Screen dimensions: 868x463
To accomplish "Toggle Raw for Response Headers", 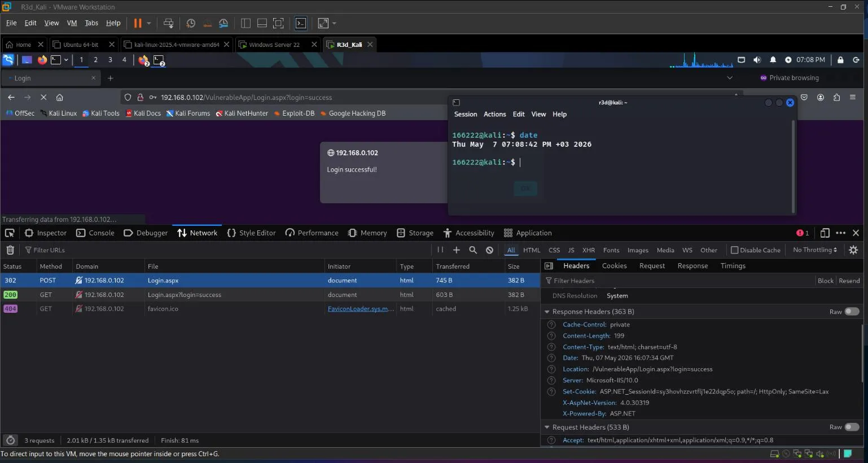I will [x=852, y=312].
